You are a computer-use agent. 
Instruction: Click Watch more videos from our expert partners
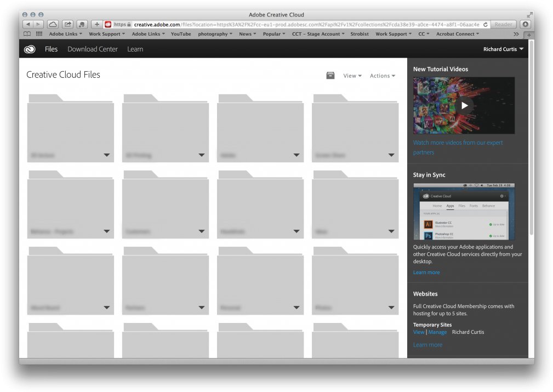(458, 147)
